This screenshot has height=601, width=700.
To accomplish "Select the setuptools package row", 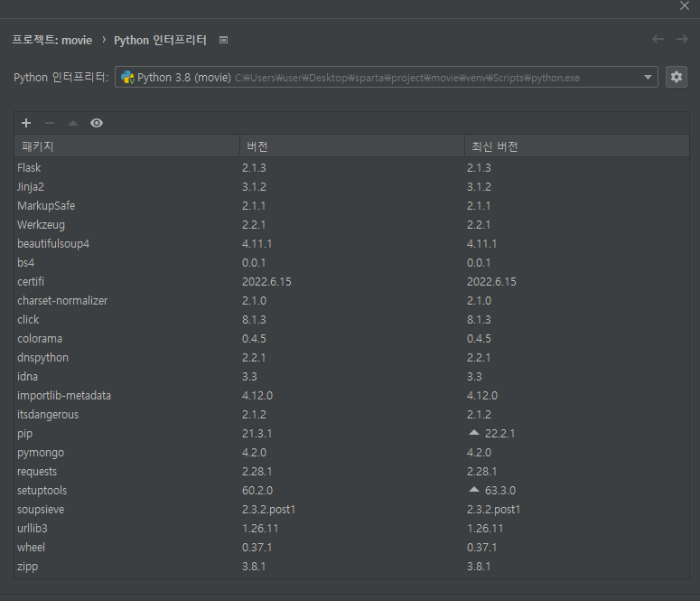I will click(351, 491).
